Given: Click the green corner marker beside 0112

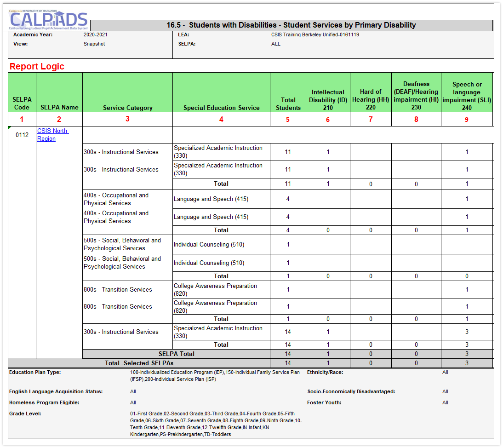Looking at the screenshot, I should click(x=10, y=128).
